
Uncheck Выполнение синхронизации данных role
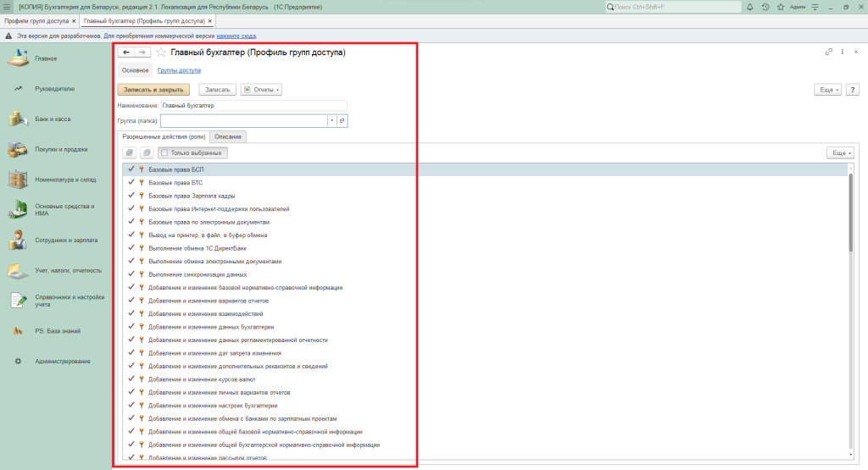click(x=131, y=274)
